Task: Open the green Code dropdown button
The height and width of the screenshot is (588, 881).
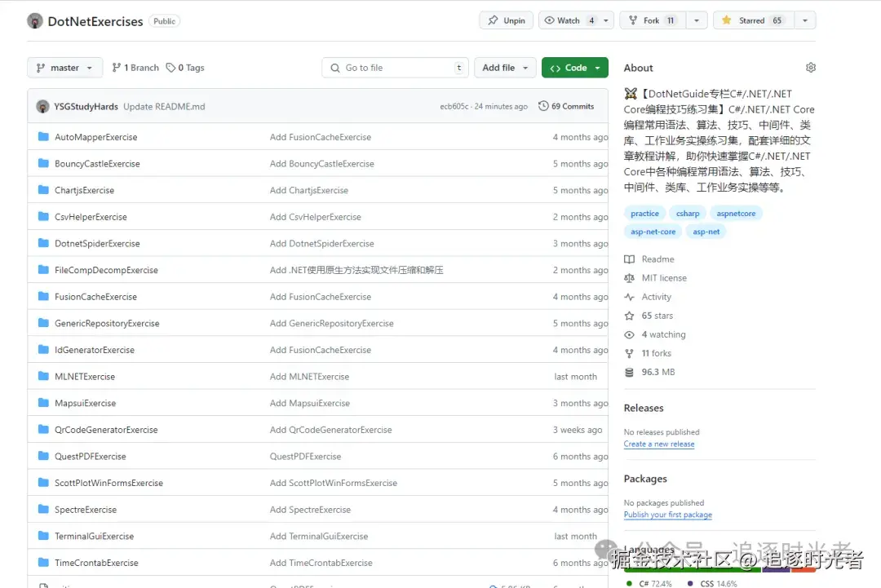Action: (575, 68)
